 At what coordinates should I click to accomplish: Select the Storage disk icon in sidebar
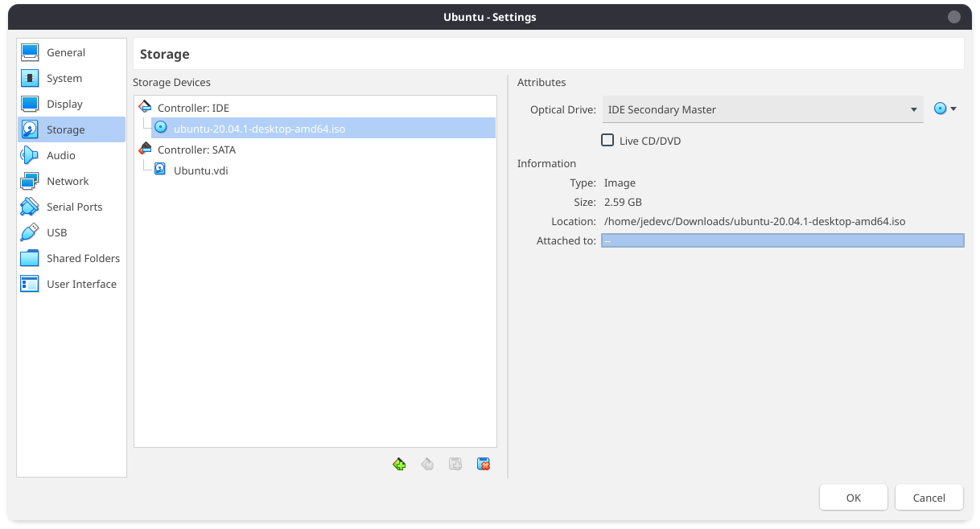(x=30, y=129)
